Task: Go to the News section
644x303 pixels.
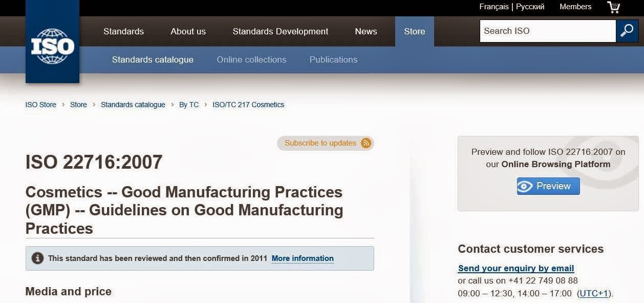Action: click(x=366, y=31)
